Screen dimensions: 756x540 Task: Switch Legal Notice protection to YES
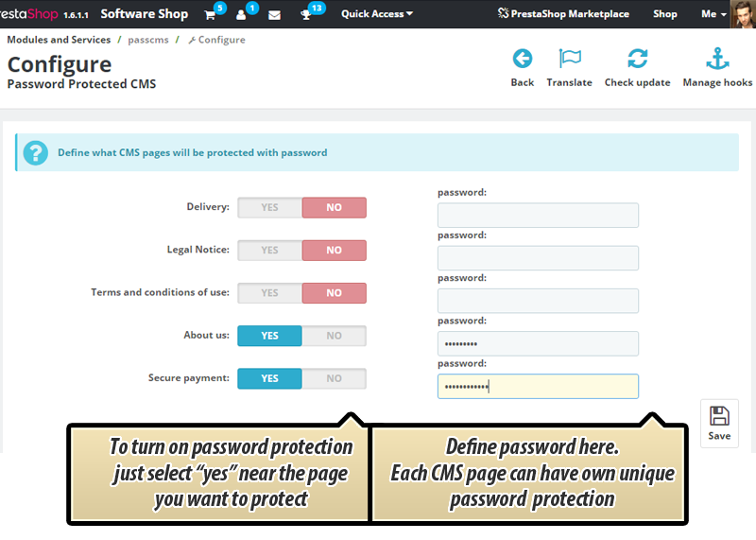click(269, 251)
